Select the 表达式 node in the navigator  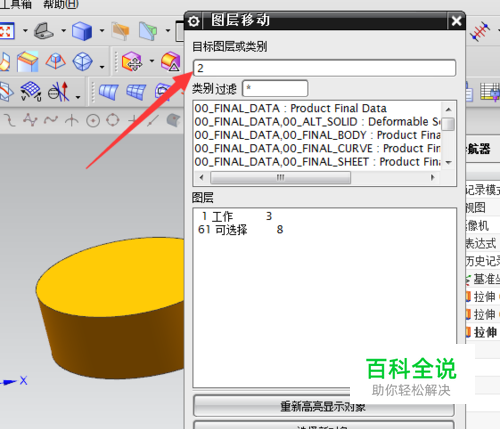[x=481, y=243]
